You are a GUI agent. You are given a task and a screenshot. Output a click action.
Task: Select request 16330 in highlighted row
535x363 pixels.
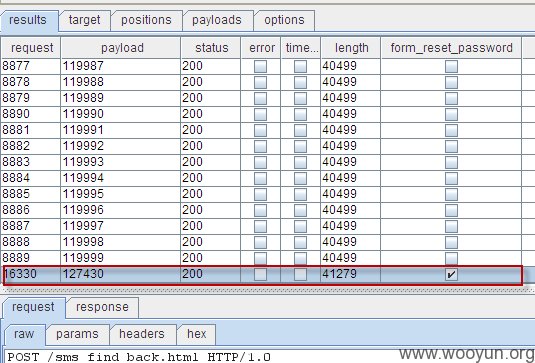pyautogui.click(x=32, y=274)
